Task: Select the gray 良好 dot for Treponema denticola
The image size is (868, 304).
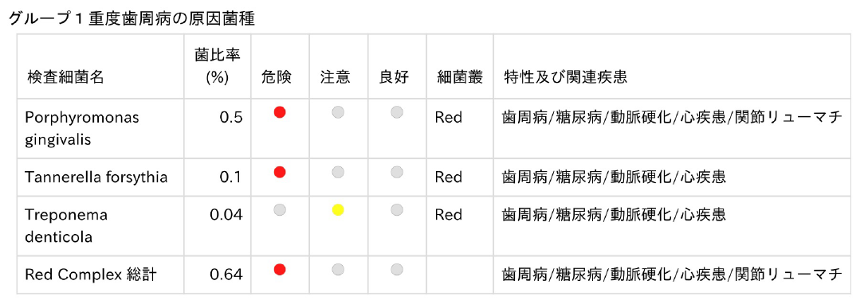Action: coord(396,209)
